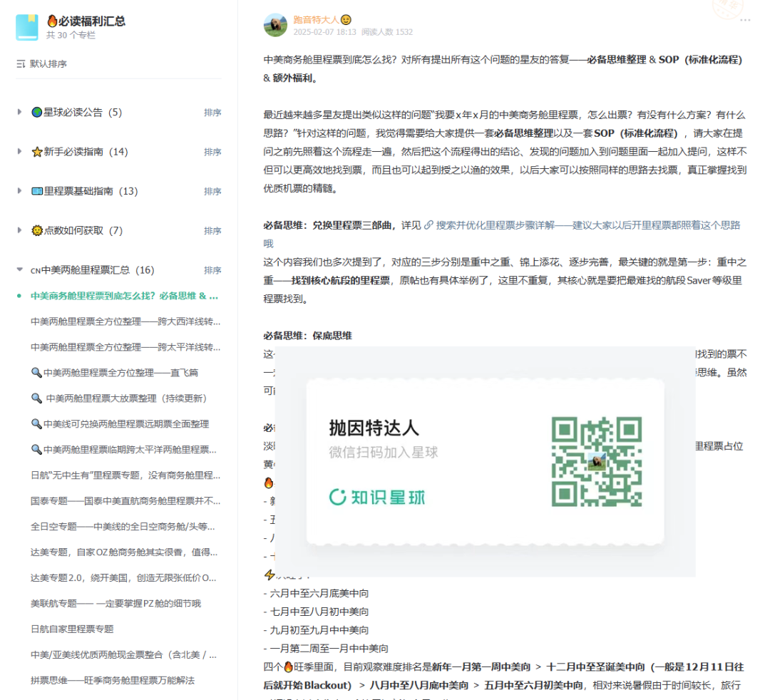Open the default sort 默认排序 icon
This screenshot has width=770, height=700.
coord(21,64)
